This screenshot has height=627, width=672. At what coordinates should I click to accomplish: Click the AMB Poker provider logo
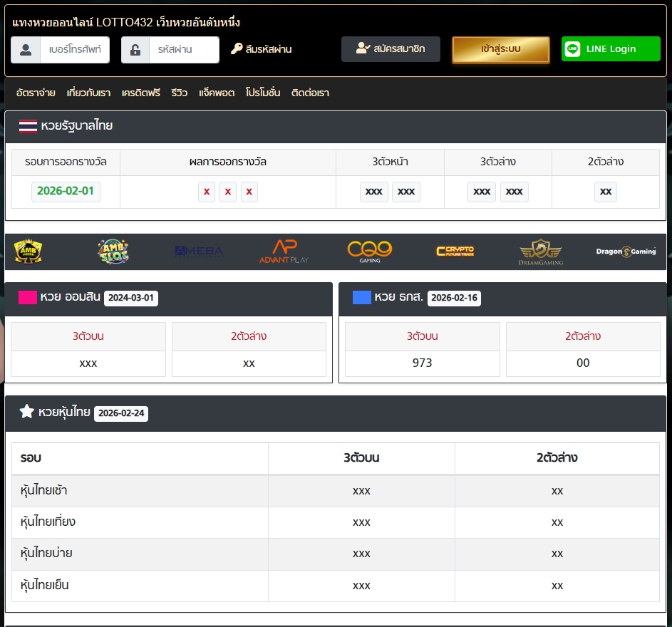point(29,252)
